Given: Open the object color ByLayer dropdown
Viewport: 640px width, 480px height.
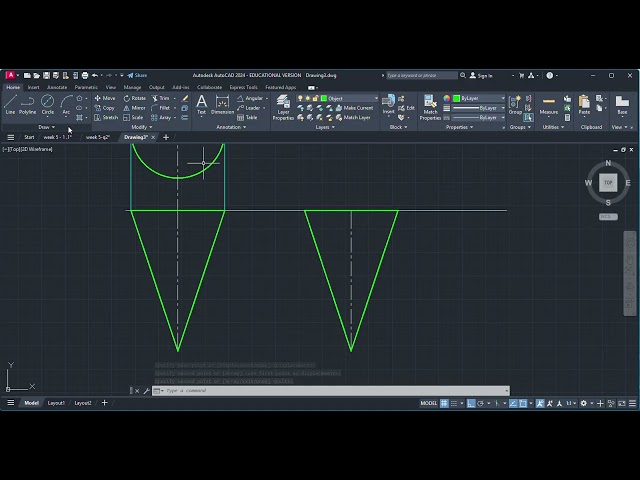Looking at the screenshot, I should pos(479,98).
